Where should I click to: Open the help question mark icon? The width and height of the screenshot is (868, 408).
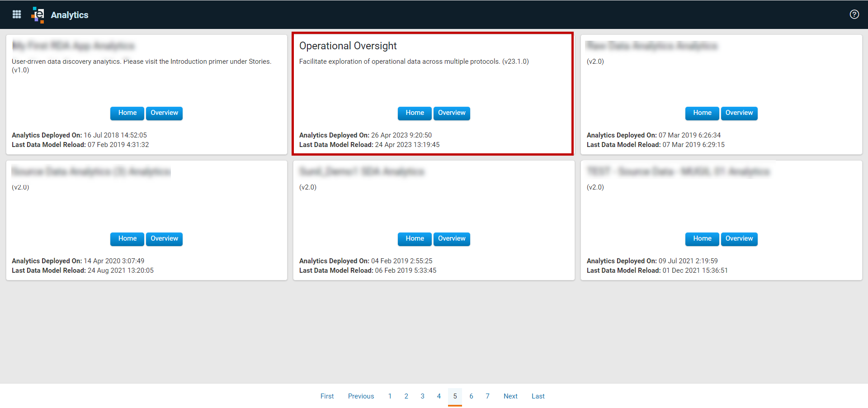pos(854,14)
